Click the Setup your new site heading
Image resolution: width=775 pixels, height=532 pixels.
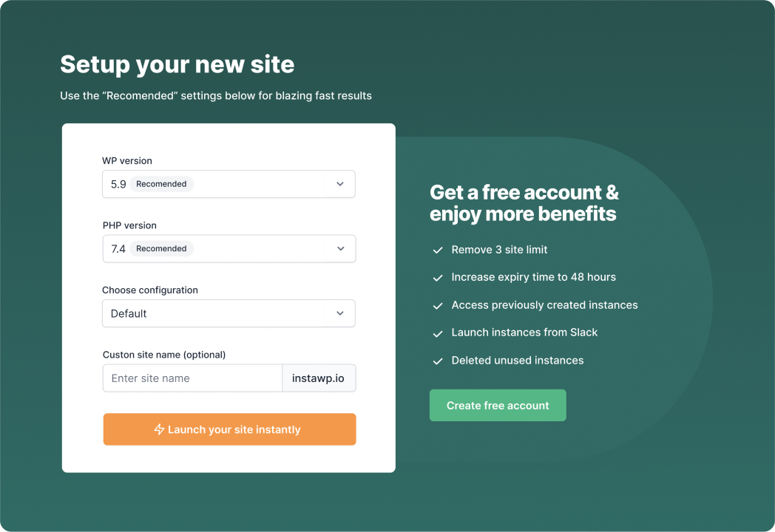(177, 64)
